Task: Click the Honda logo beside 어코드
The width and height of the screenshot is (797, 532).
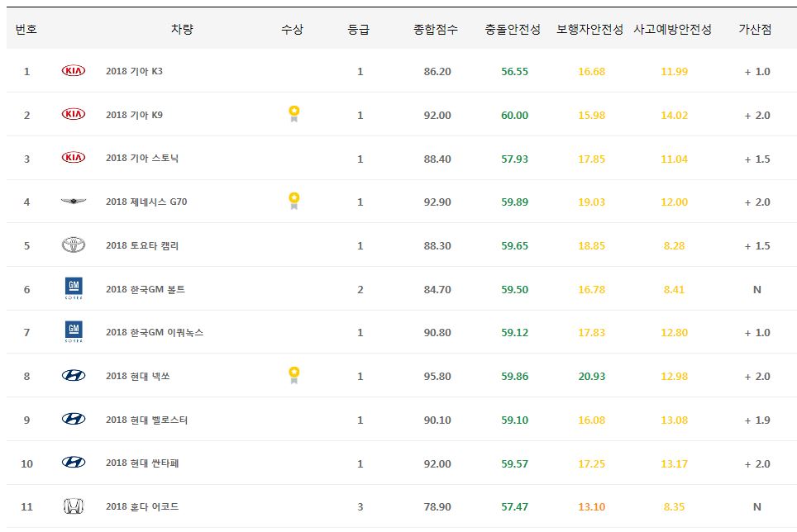Action: pyautogui.click(x=74, y=506)
